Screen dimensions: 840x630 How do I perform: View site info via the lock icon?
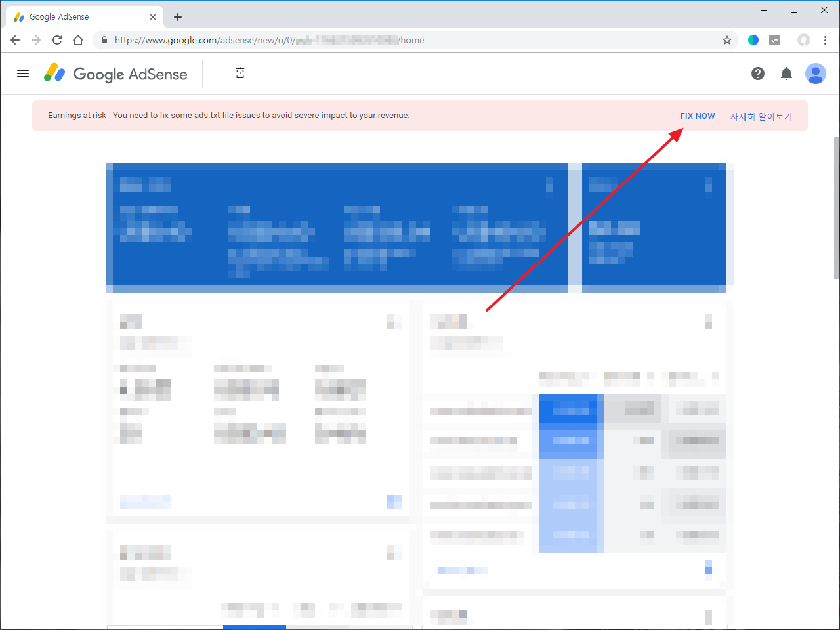coord(104,40)
